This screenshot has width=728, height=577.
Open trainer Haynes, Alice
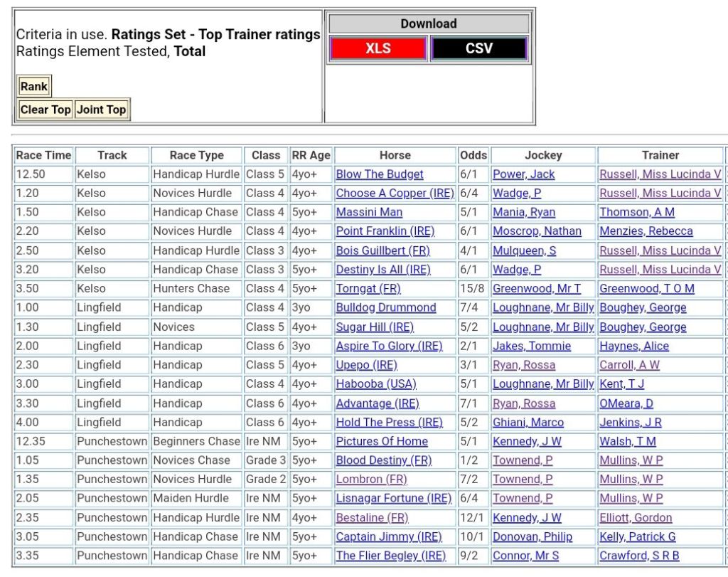coord(634,346)
